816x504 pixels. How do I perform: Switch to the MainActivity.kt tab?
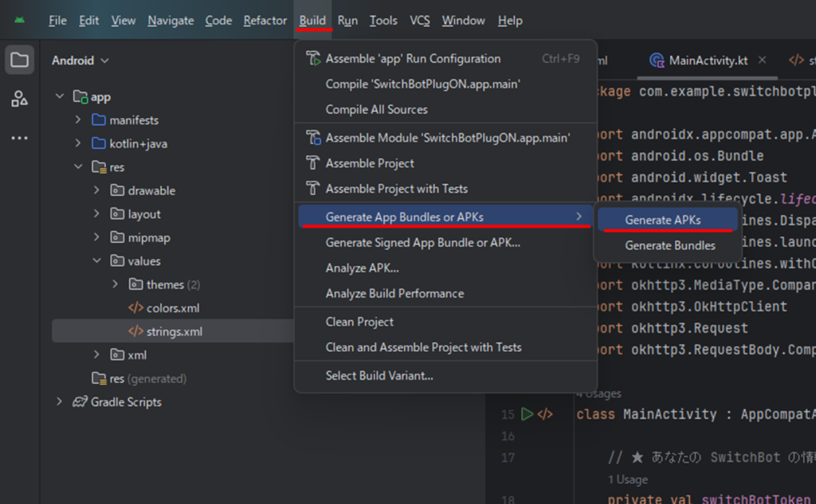[x=708, y=61]
